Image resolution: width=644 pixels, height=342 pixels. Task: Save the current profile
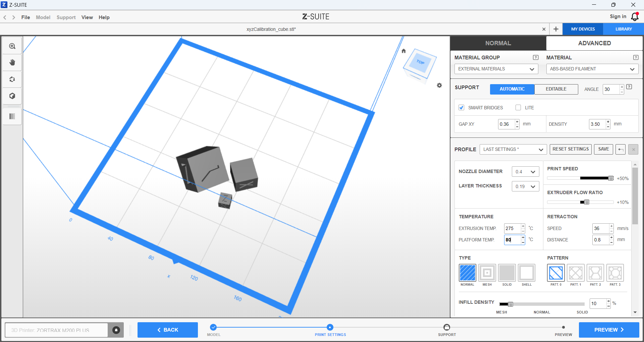click(x=603, y=149)
